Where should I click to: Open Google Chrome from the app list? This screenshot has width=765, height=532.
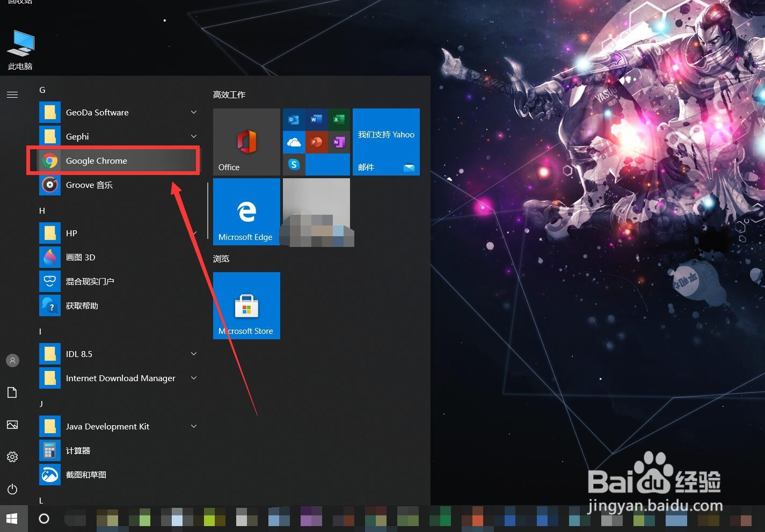coord(118,161)
